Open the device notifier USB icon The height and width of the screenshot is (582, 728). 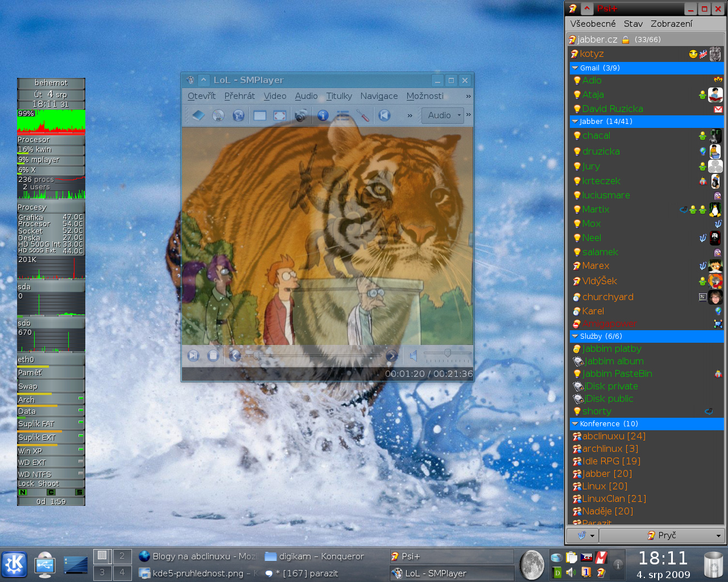click(x=45, y=564)
